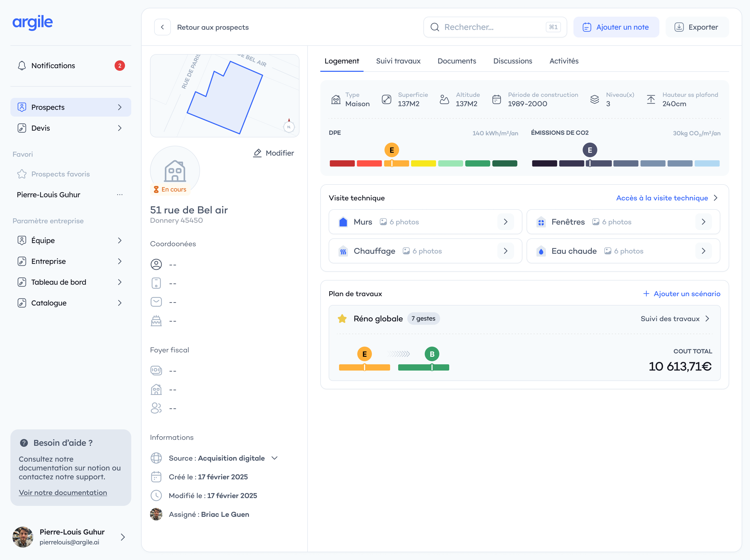Image resolution: width=750 pixels, height=560 pixels.
Task: Click the star icon next to Réno globale
Action: coord(342,319)
